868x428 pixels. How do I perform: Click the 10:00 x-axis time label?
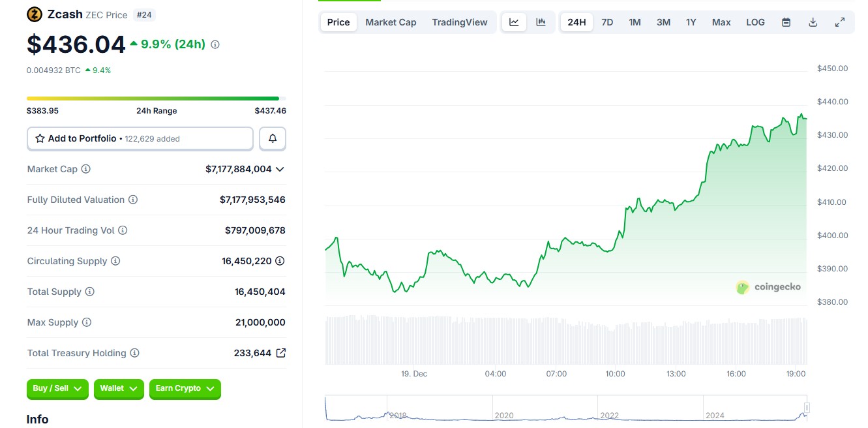[x=615, y=374]
